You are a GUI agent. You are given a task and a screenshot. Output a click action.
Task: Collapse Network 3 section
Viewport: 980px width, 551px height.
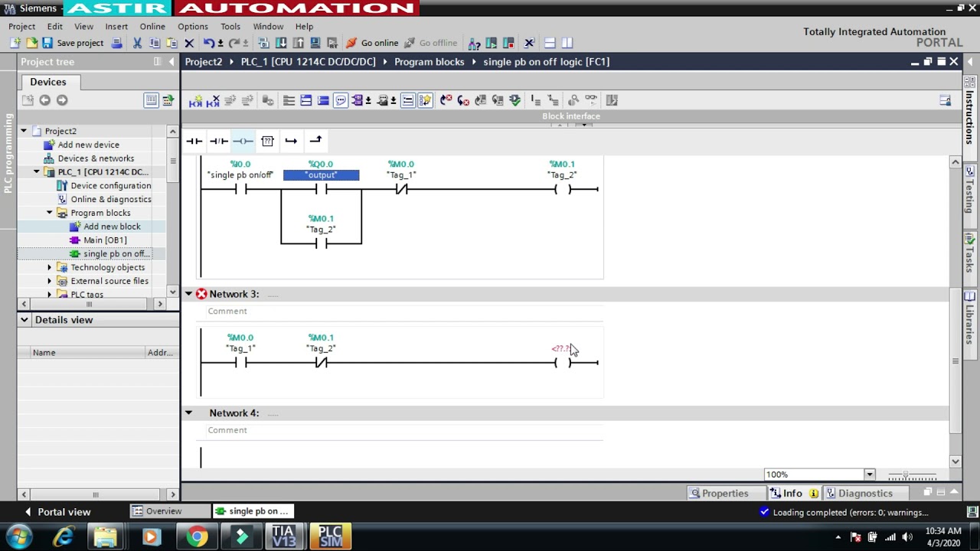(188, 294)
